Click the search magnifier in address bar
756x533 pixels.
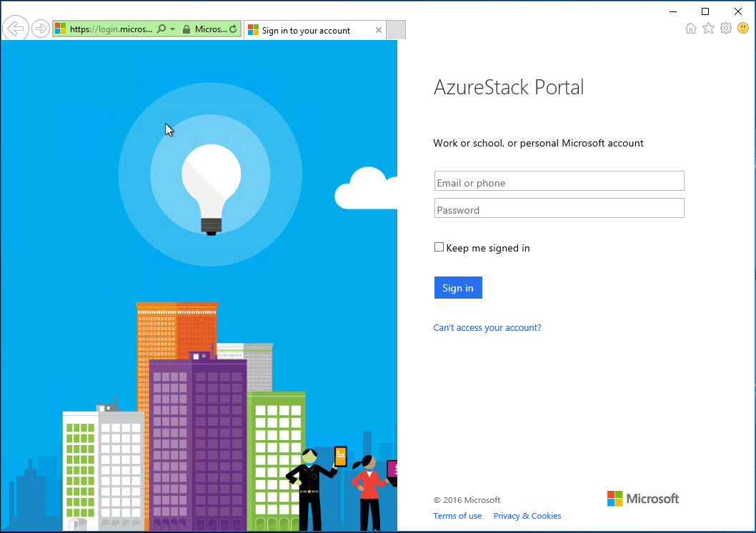tap(161, 29)
